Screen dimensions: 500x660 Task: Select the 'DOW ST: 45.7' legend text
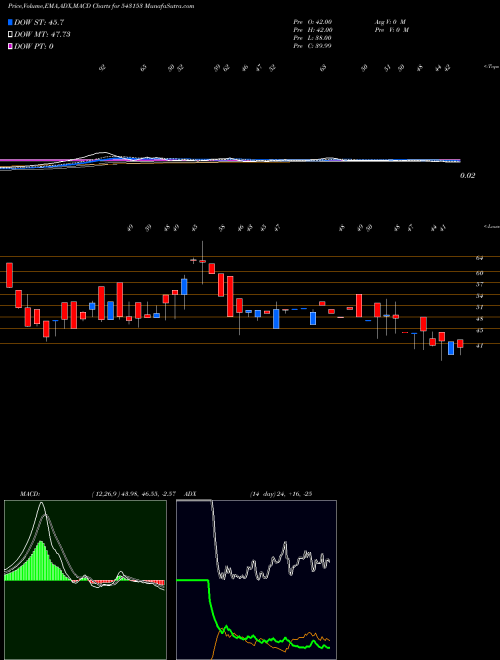39,22
